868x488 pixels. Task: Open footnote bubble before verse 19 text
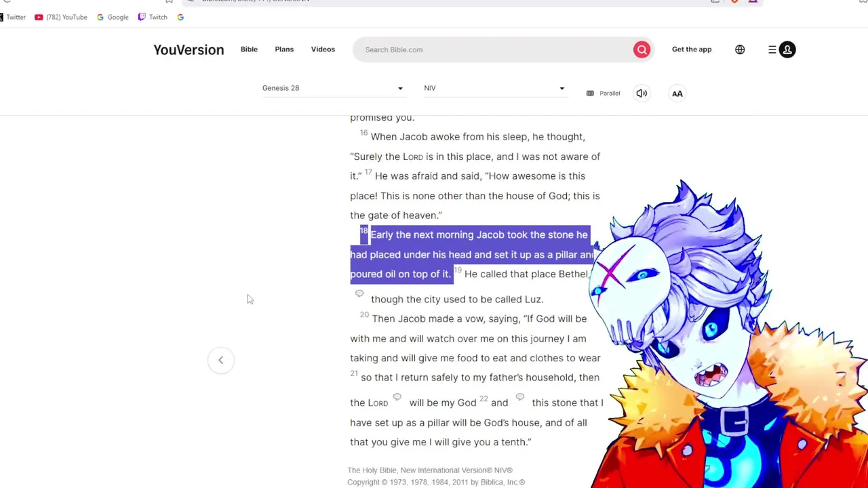point(359,293)
